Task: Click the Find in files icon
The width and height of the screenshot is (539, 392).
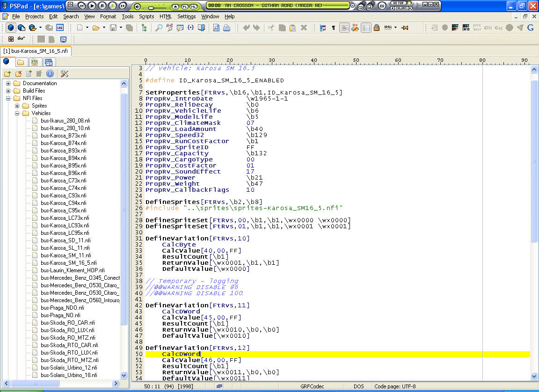Action: pos(180,28)
